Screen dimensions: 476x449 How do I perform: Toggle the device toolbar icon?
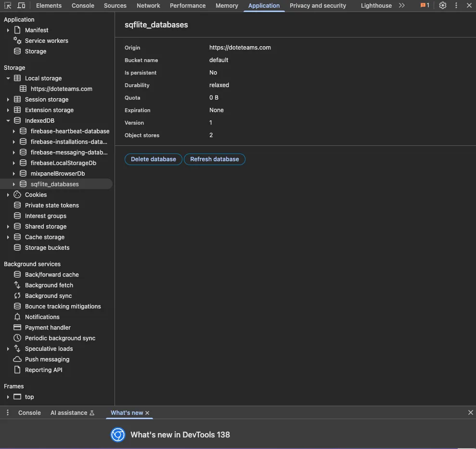[21, 5]
